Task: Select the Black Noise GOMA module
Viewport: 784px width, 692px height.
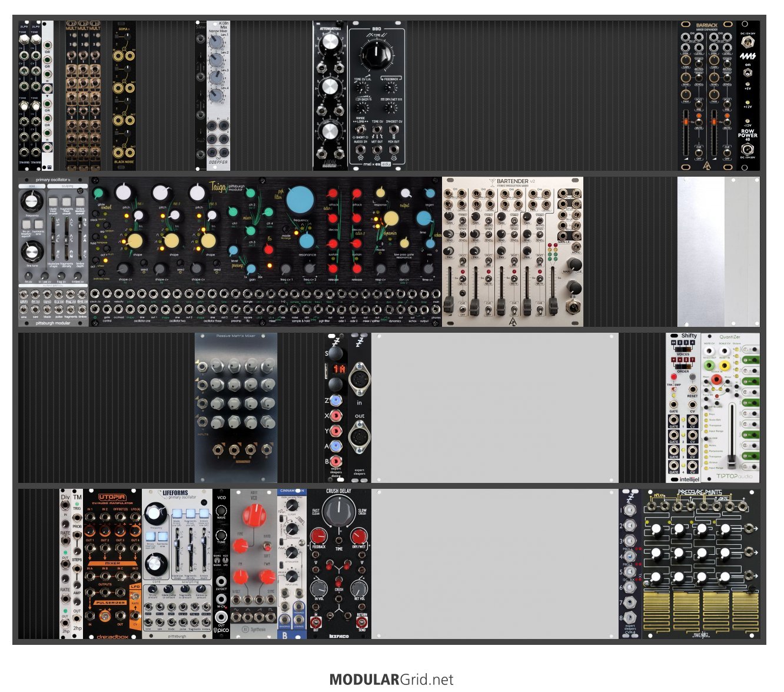Action: [124, 96]
